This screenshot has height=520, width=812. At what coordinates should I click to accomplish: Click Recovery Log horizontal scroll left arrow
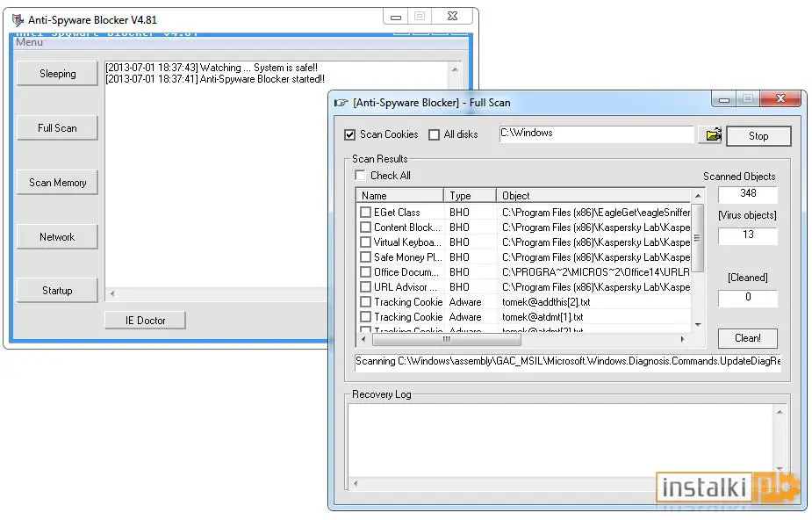pyautogui.click(x=356, y=483)
